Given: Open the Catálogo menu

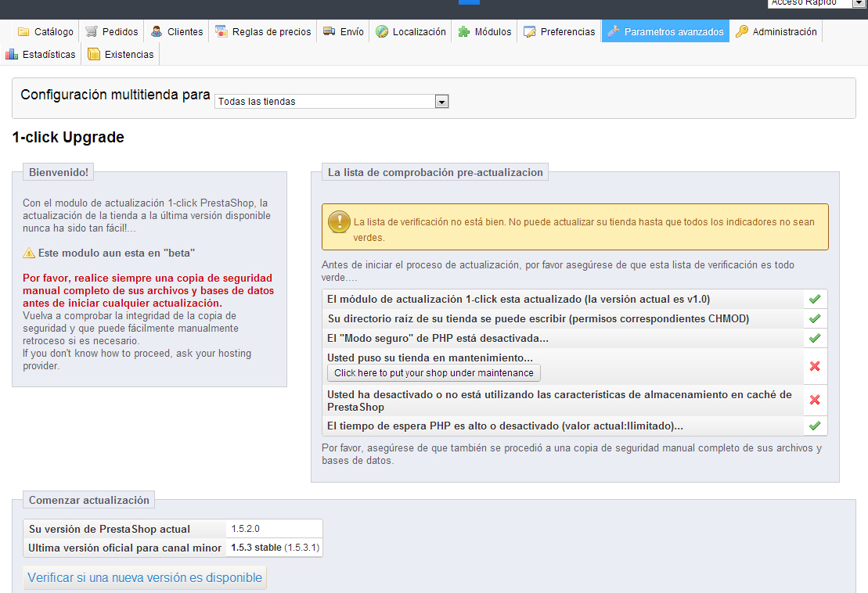Looking at the screenshot, I should pos(45,31).
